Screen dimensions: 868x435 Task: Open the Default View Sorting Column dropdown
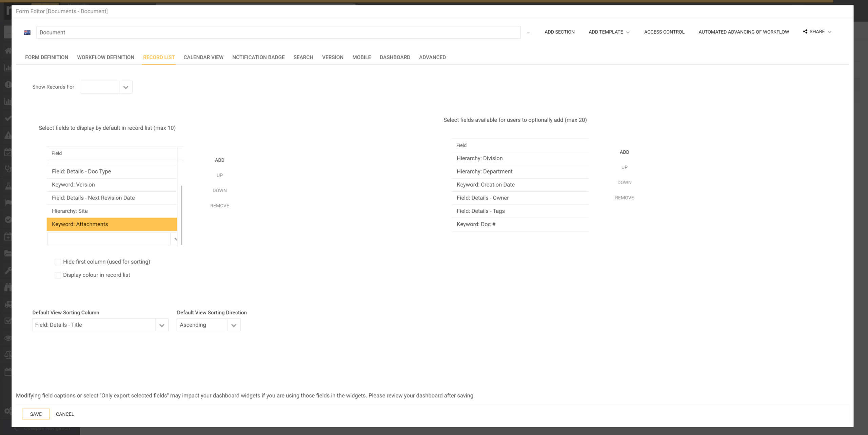161,325
